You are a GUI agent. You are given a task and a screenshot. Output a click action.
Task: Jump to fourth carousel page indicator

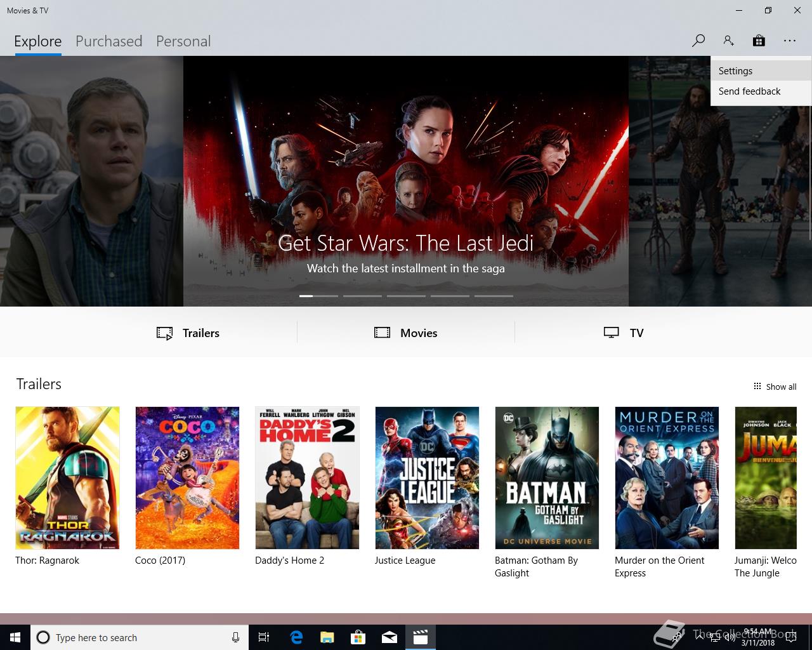450,296
